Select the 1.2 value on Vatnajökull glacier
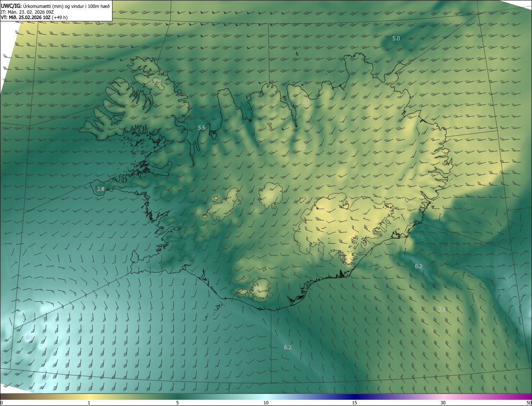Image resolution: width=532 pixels, height=406 pixels. click(321, 209)
